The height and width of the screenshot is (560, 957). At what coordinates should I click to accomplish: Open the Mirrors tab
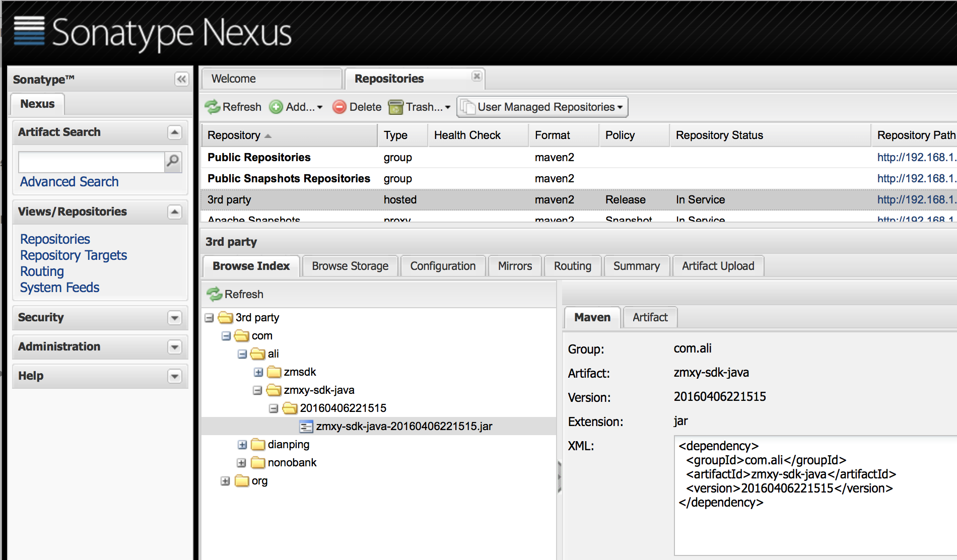click(x=515, y=266)
